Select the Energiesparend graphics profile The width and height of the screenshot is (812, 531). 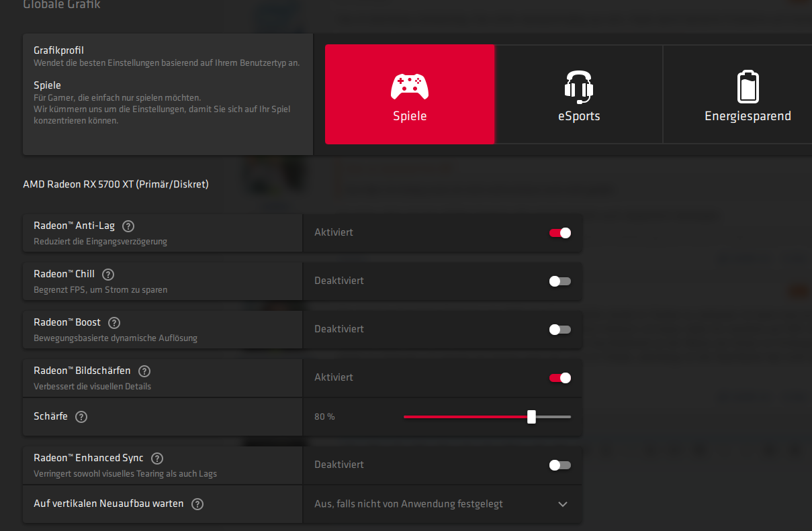click(737, 95)
